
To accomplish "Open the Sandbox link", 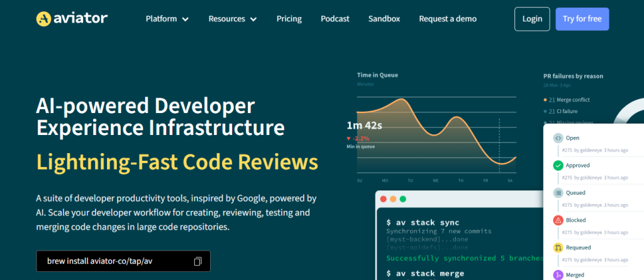I will click(x=384, y=19).
